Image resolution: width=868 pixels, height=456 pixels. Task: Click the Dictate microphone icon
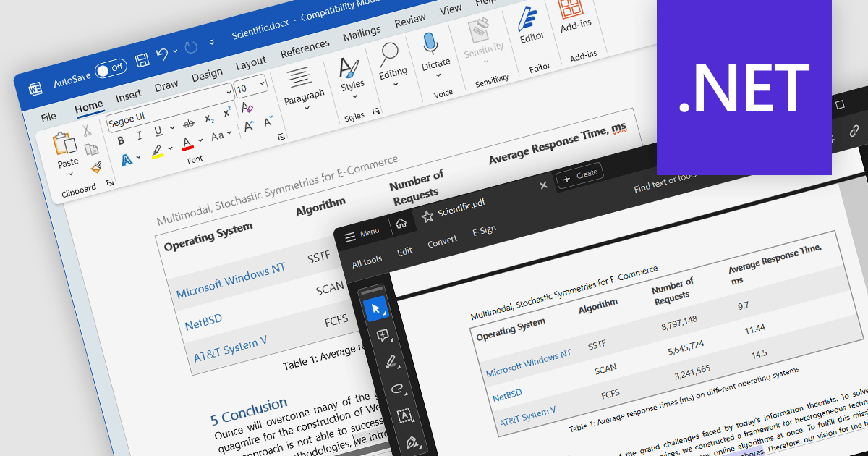coord(431,43)
